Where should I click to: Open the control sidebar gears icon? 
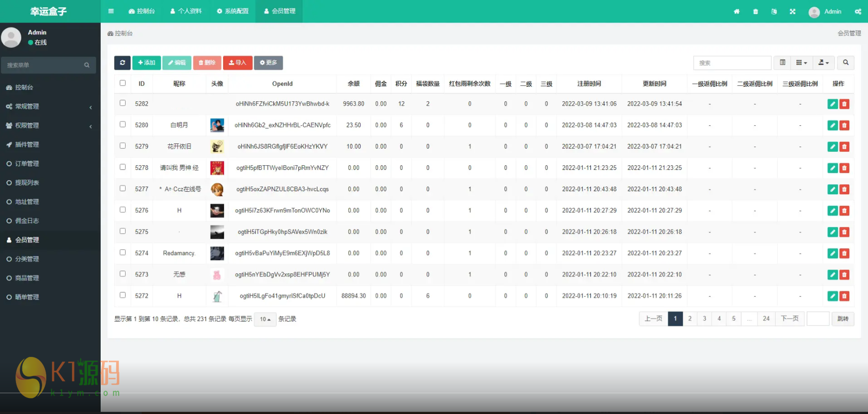[x=858, y=11]
